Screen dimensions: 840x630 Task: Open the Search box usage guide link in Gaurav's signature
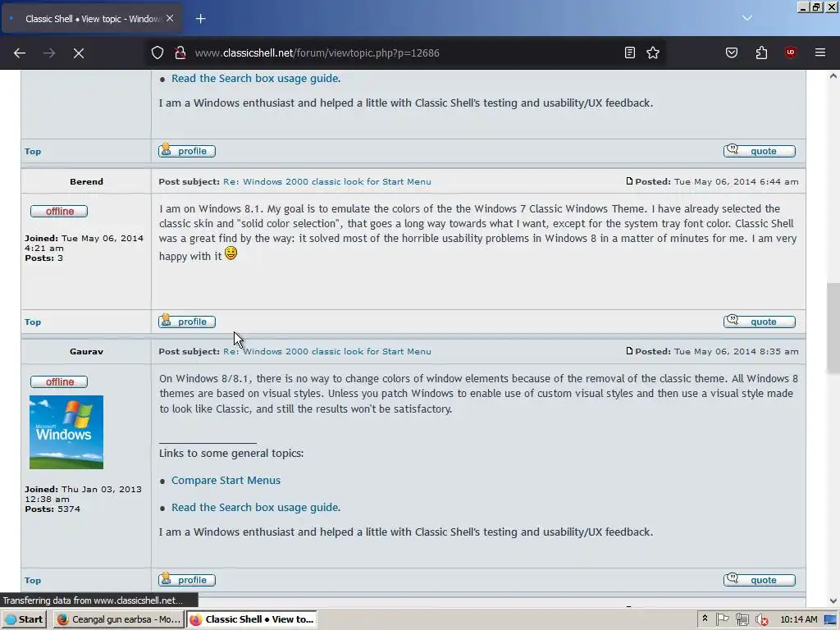[x=256, y=507]
